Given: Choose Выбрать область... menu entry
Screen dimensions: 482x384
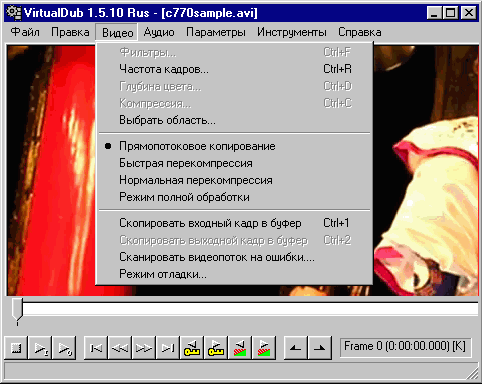Looking at the screenshot, I should click(x=234, y=120).
